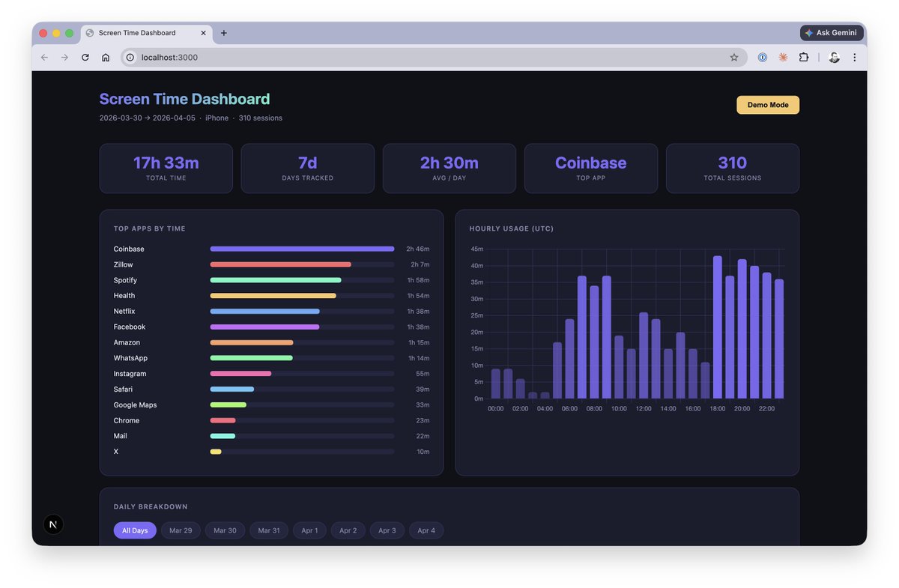The height and width of the screenshot is (588, 899).
Task: Click the WhatsApp app row label
Action: [130, 358]
